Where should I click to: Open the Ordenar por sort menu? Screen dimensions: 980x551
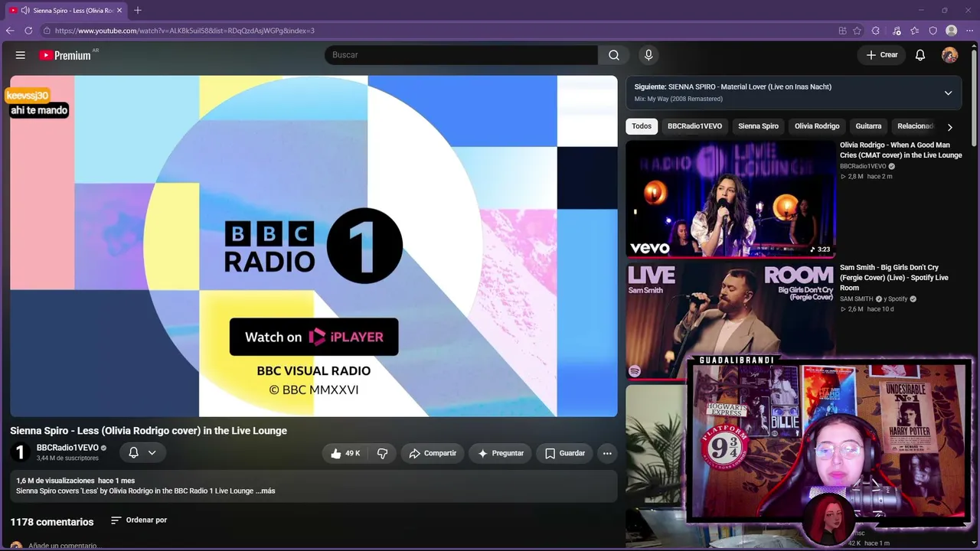pos(139,520)
